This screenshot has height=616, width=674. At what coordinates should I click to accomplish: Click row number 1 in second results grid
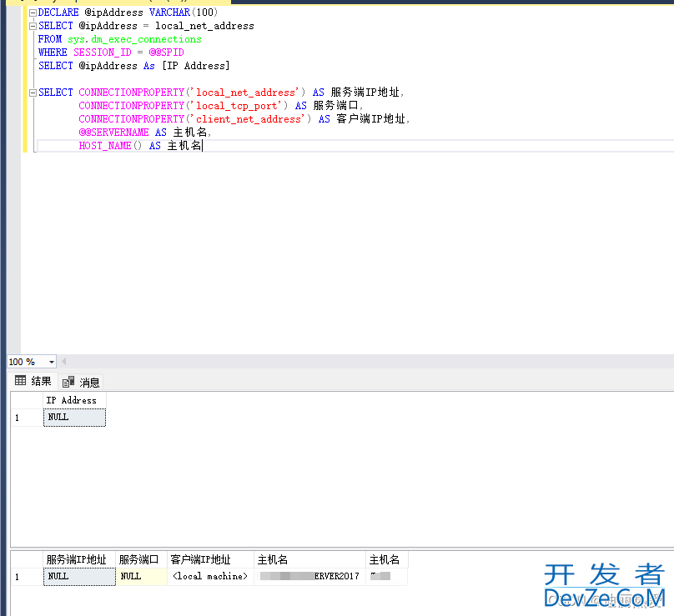click(27, 577)
